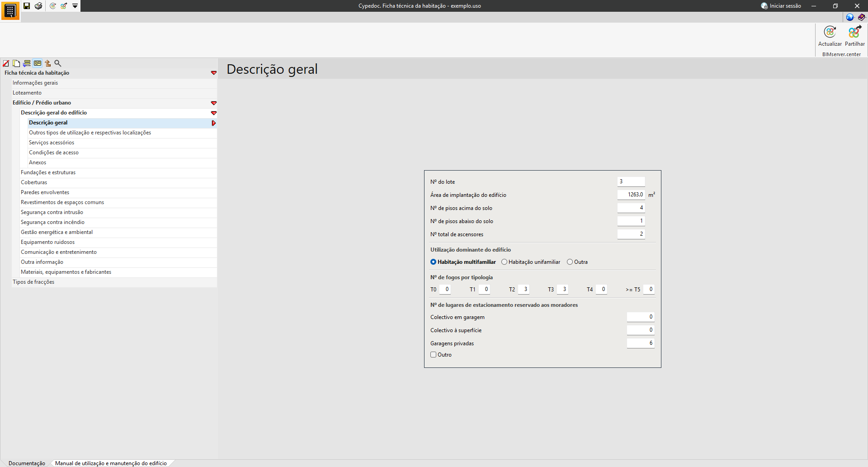Save the file with the floppy disk icon
868x467 pixels.
click(x=27, y=6)
